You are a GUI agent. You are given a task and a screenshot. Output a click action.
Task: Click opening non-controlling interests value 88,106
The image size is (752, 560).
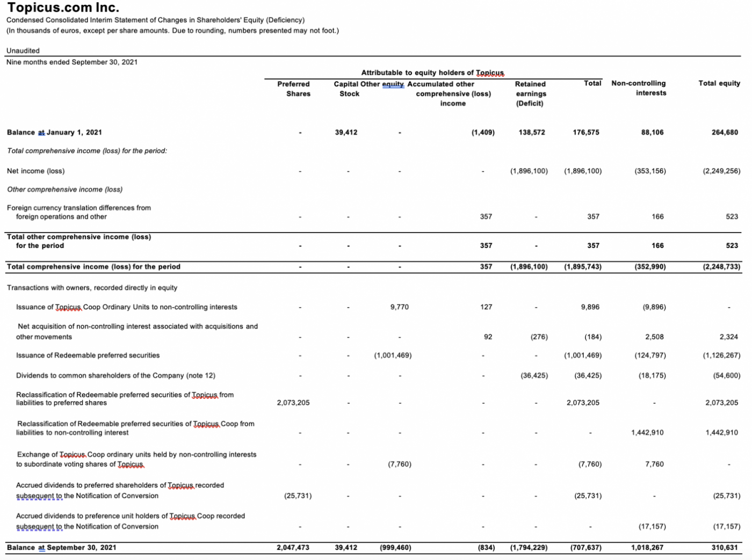point(652,132)
